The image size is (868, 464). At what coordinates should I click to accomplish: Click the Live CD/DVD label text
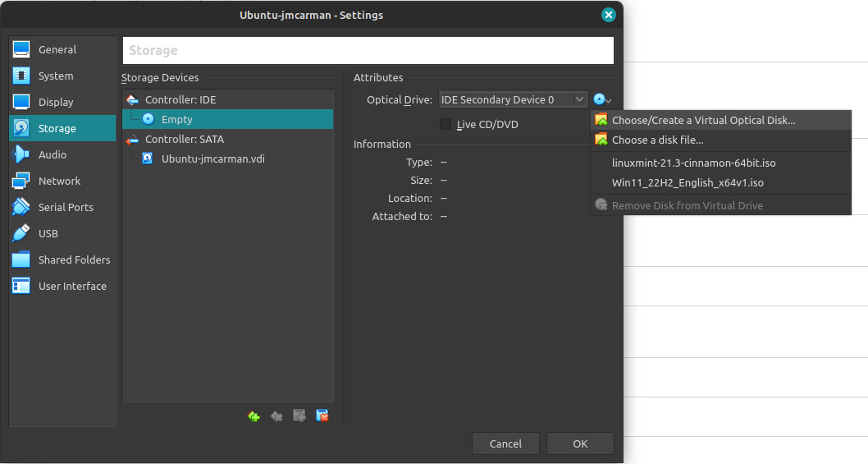pyautogui.click(x=487, y=125)
